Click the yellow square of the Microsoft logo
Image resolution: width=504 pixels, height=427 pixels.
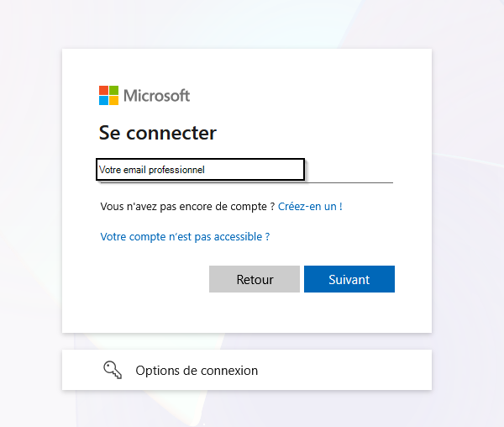114,101
